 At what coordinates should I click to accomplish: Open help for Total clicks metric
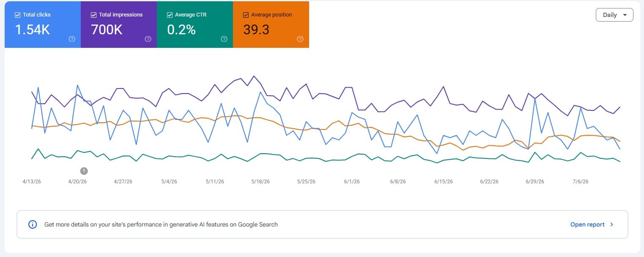coord(72,39)
